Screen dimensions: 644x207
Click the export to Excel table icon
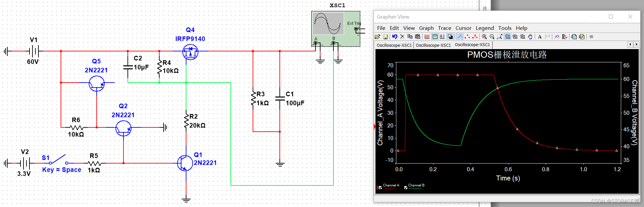pos(574,37)
